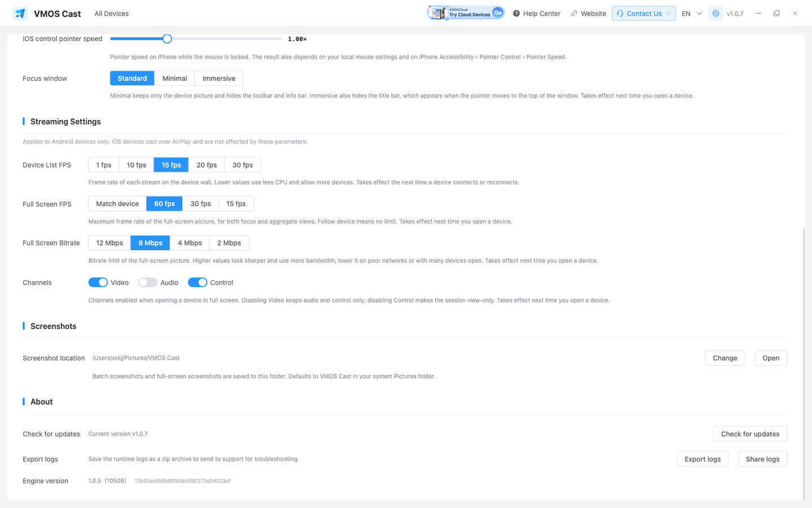Click the Check for updates button

coord(750,433)
